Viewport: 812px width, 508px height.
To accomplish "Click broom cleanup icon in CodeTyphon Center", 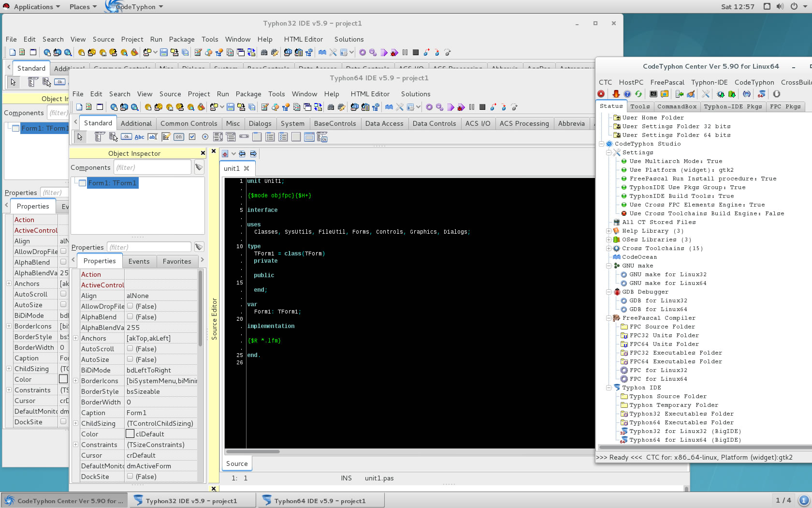I will coord(691,94).
